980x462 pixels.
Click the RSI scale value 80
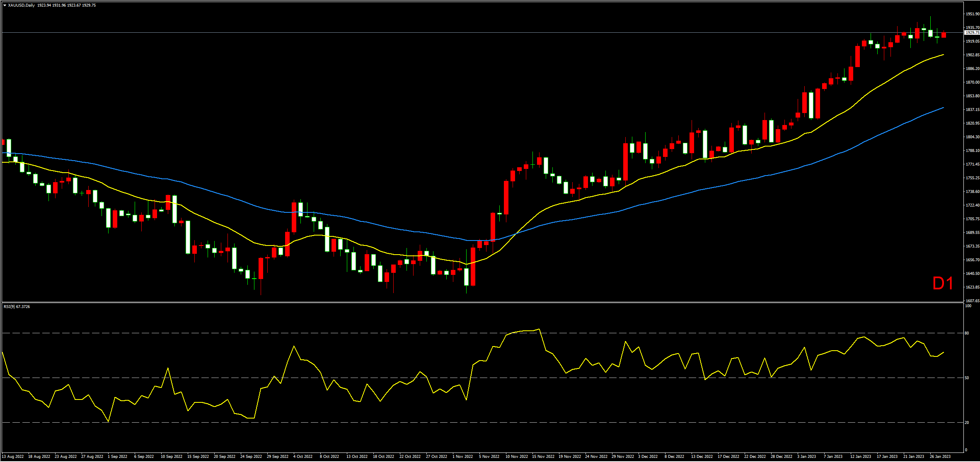(967, 333)
